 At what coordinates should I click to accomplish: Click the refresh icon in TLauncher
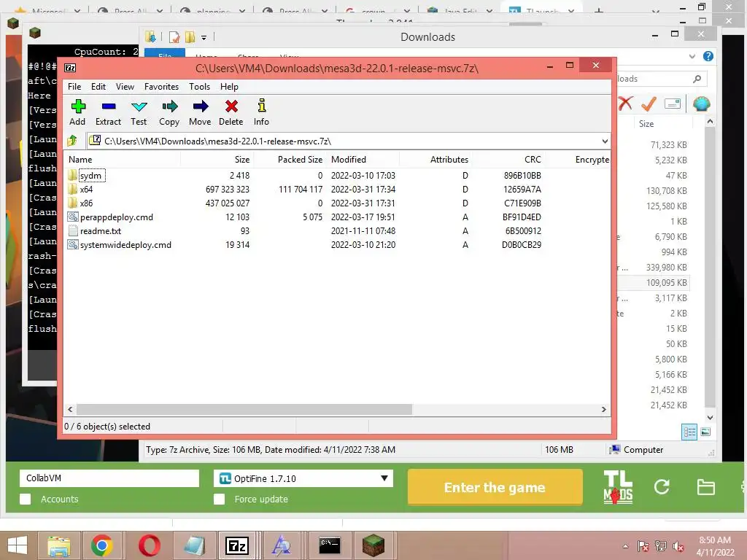[661, 486]
